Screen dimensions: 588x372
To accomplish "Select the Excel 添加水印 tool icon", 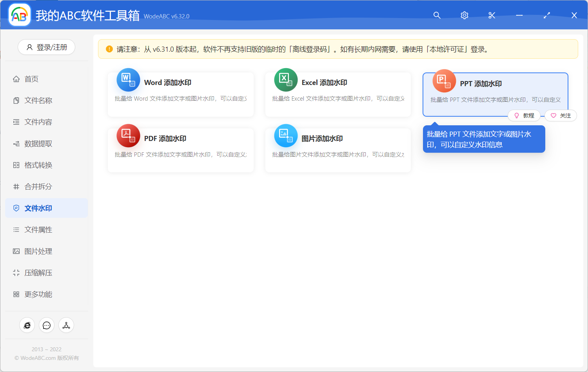I will (x=285, y=80).
